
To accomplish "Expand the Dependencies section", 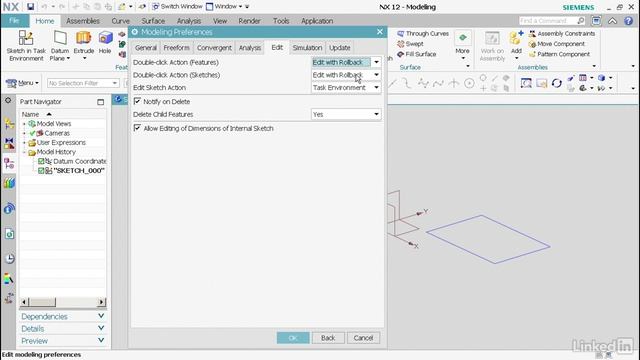I will click(62, 316).
